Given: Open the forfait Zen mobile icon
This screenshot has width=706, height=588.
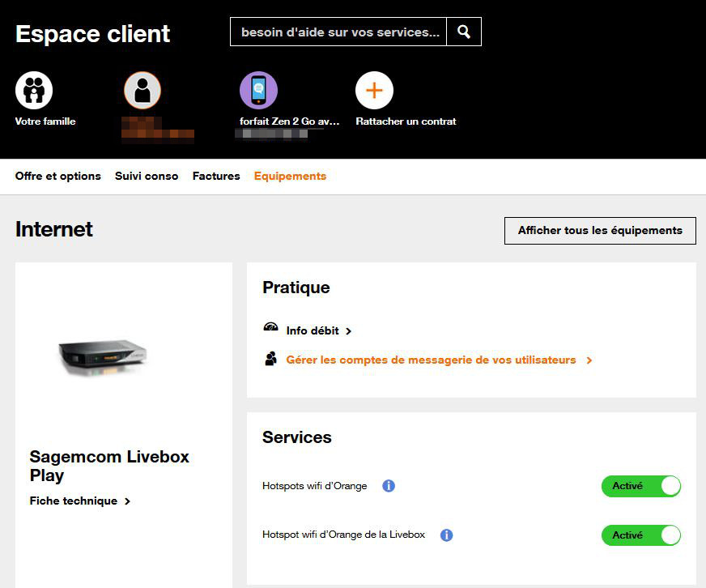Looking at the screenshot, I should tap(258, 90).
